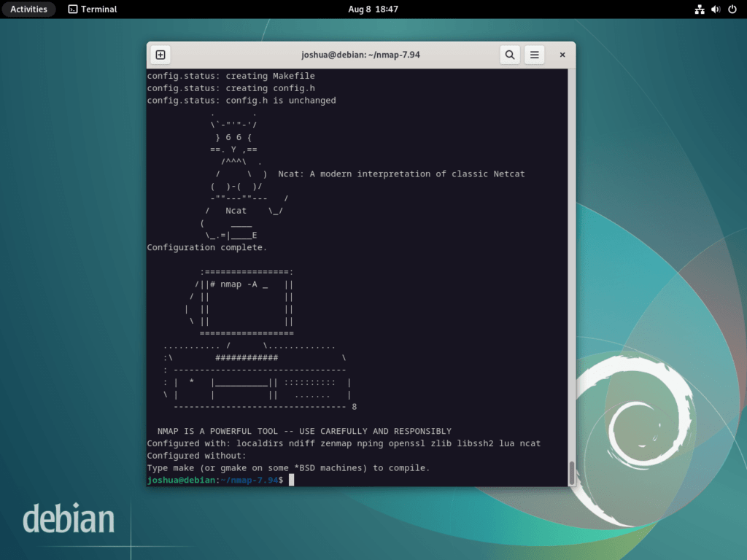Open the calendar by clicking Aug 8 18:47
This screenshot has width=747, height=560.
(373, 9)
